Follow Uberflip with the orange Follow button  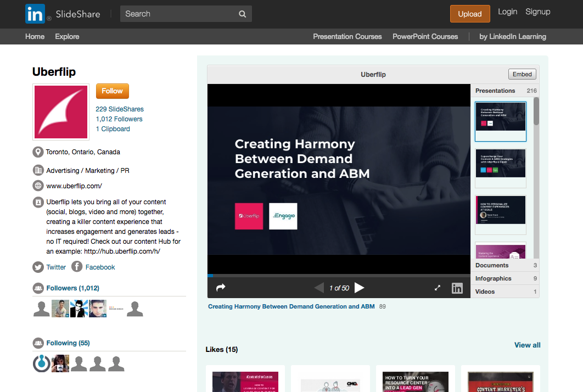pos(113,91)
